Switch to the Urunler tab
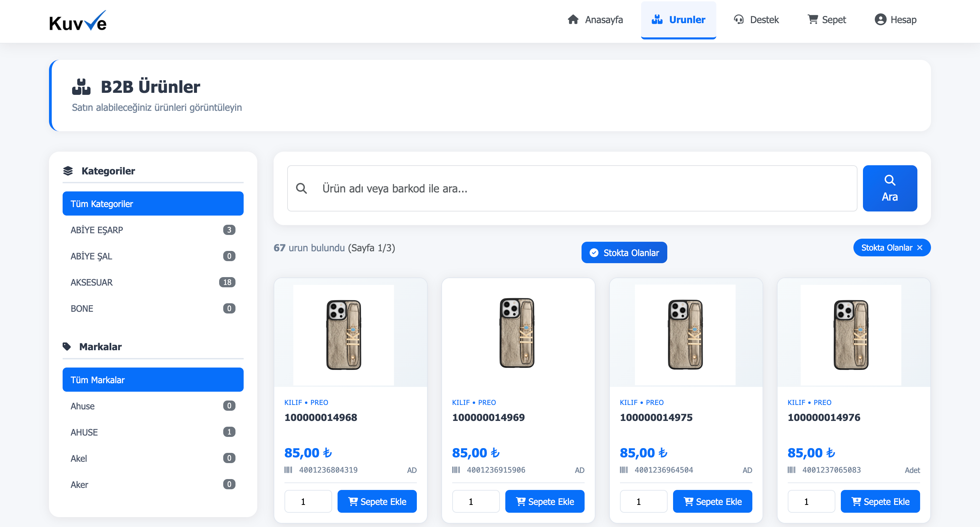 [x=678, y=19]
